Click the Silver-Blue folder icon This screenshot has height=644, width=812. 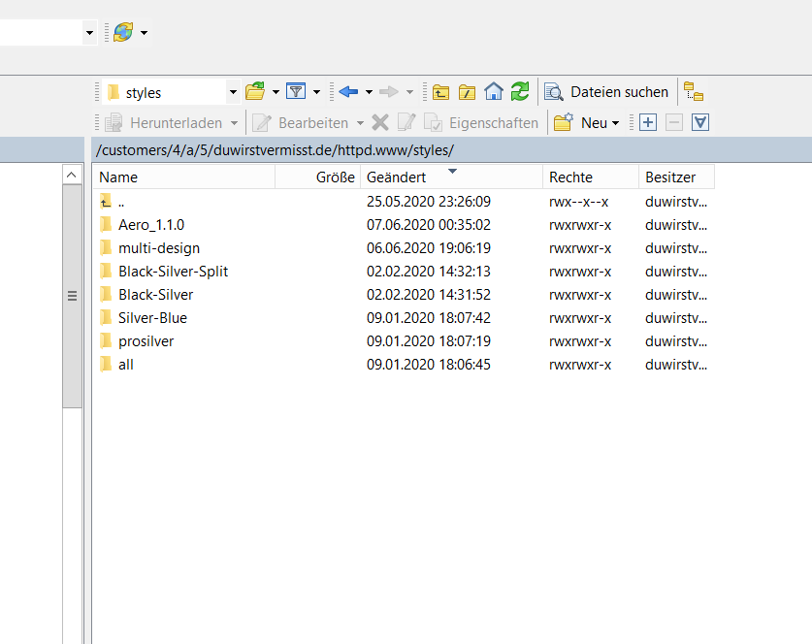tap(106, 317)
